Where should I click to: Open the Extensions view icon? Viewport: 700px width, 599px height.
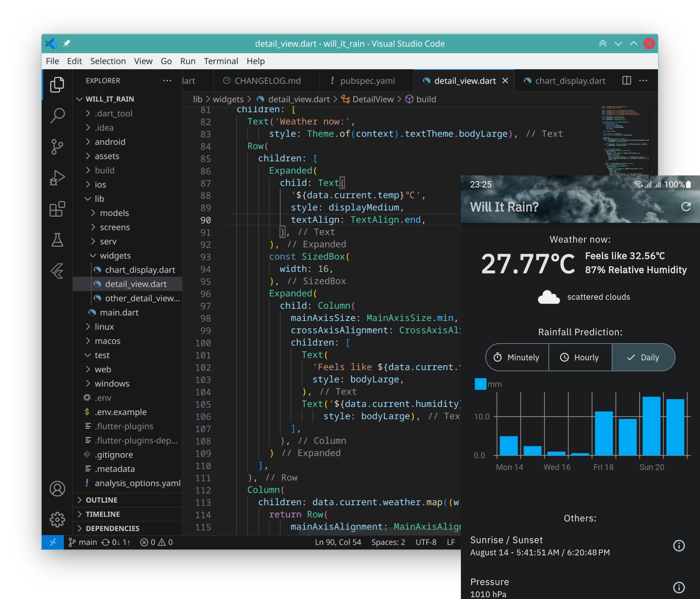coord(57,209)
